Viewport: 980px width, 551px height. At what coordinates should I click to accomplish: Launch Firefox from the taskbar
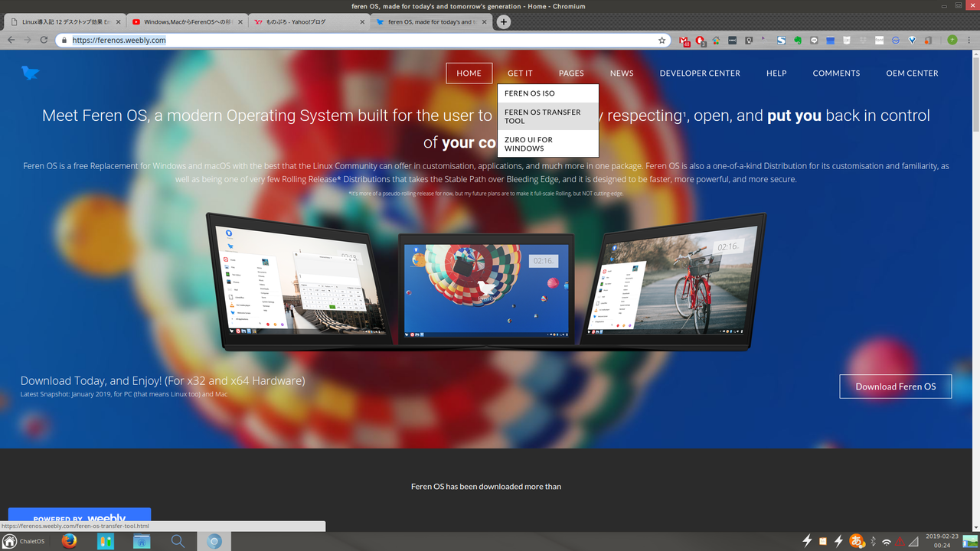(x=70, y=541)
